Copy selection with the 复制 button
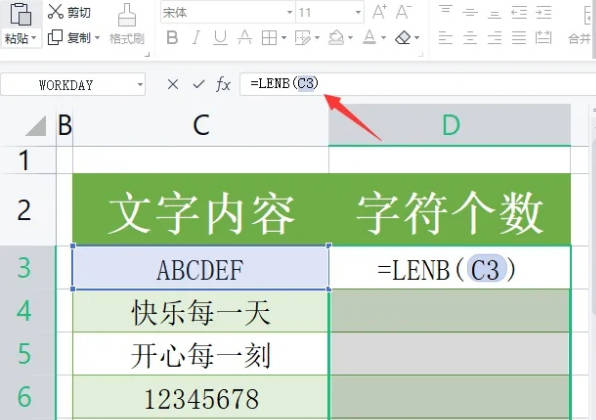 [x=70, y=37]
